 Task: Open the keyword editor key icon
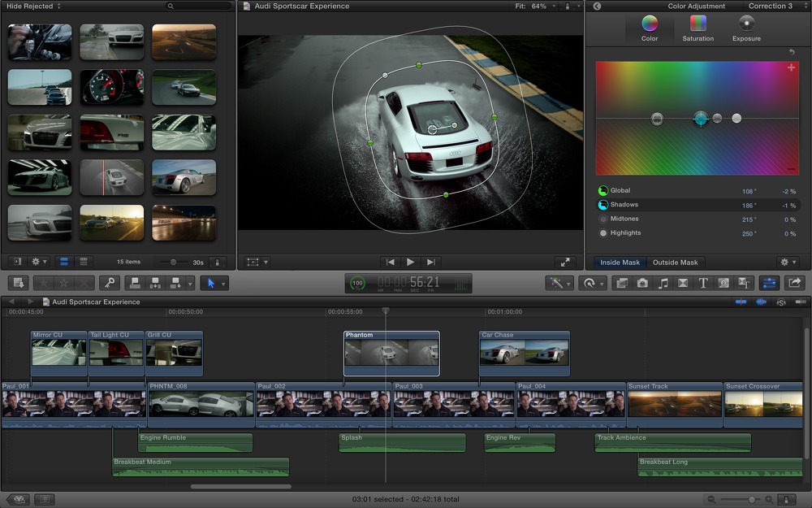110,283
